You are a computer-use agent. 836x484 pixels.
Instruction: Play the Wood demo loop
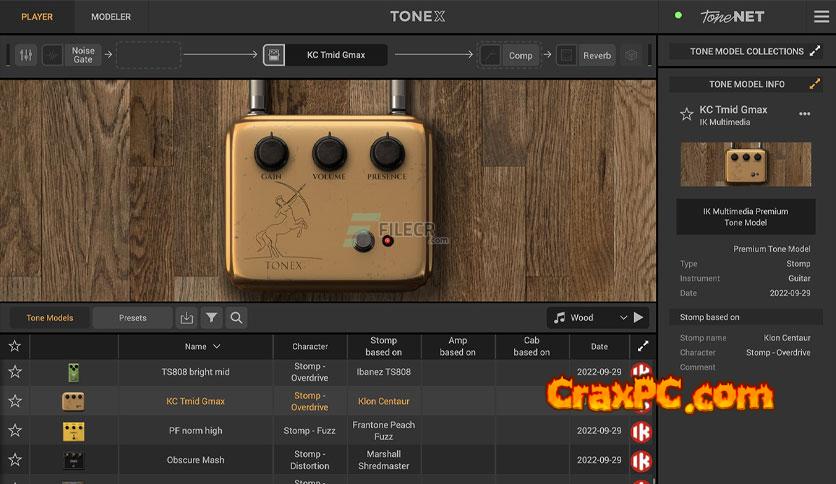[639, 318]
